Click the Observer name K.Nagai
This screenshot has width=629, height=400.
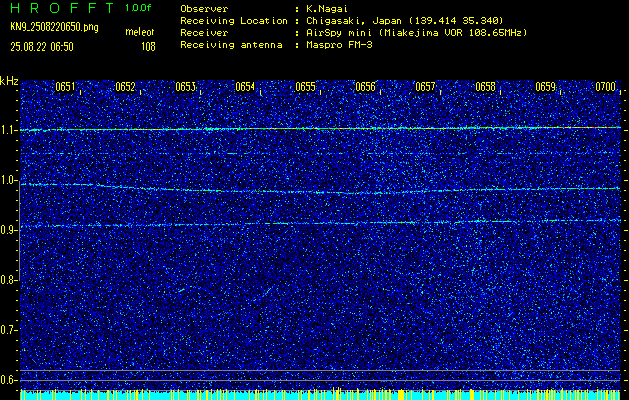coord(326,9)
